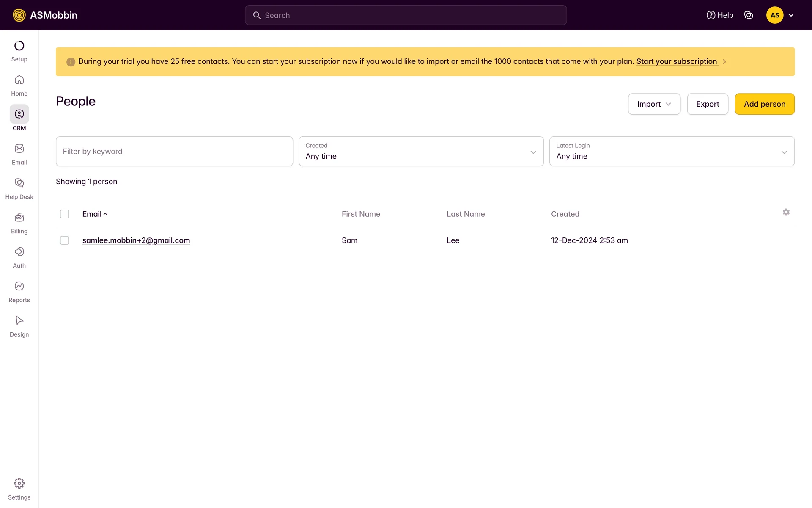
Task: Open the chat messages icon in header
Action: (748, 15)
